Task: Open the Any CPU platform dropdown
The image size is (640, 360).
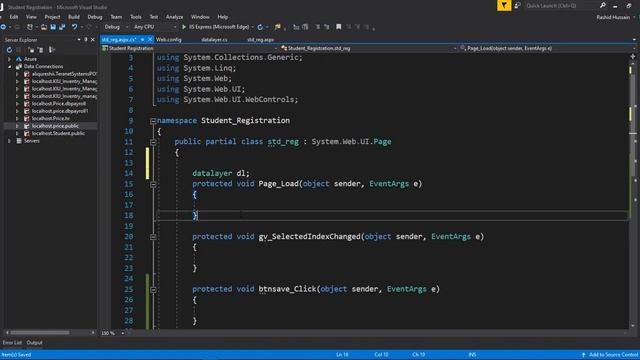Action: pyautogui.click(x=175, y=27)
